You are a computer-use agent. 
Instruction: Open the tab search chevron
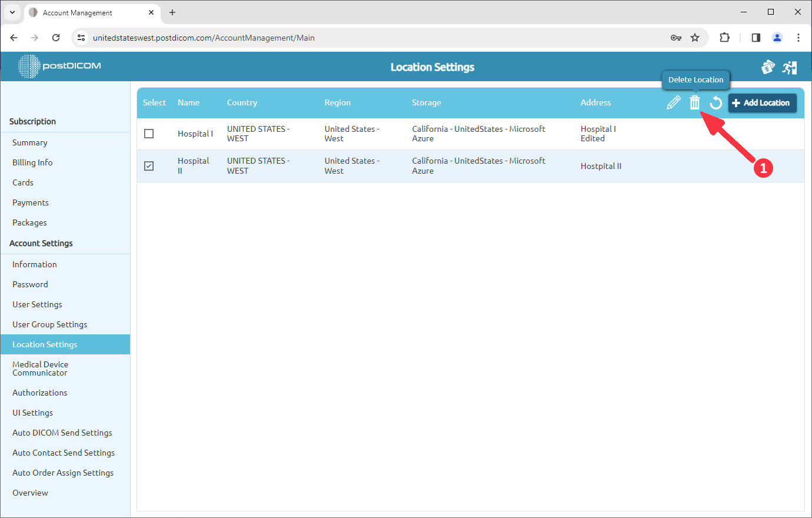click(12, 12)
